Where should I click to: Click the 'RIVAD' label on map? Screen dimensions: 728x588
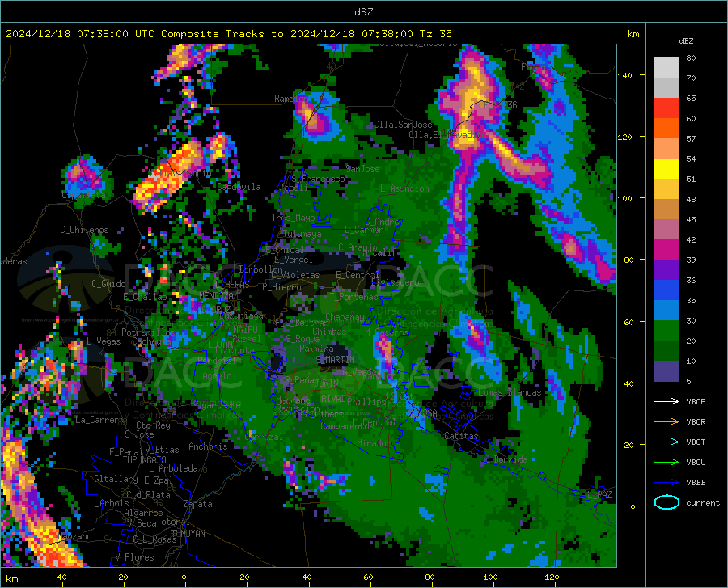click(333, 398)
